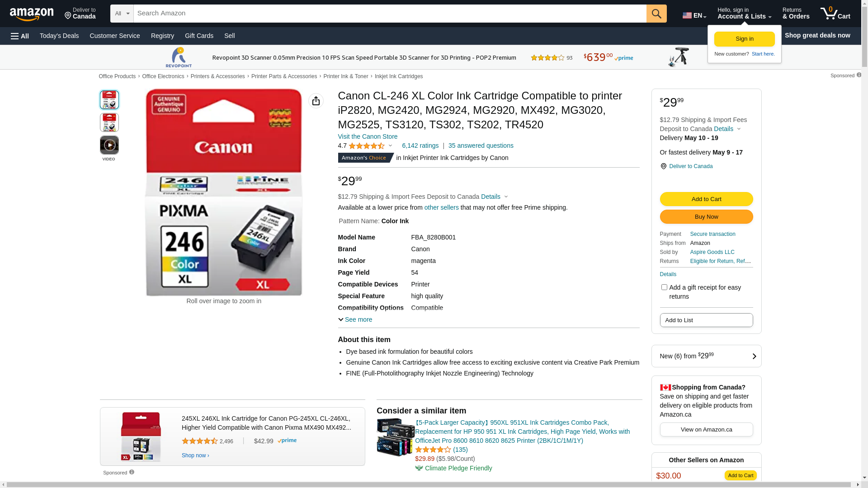868x488 pixels.
Task: Click in the Search Amazon field
Action: point(389,14)
